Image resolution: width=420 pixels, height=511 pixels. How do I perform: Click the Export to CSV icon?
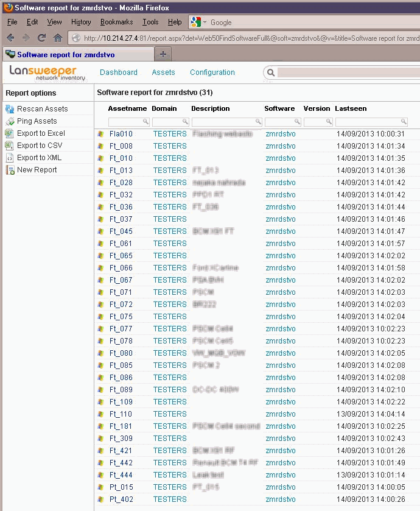click(x=10, y=146)
